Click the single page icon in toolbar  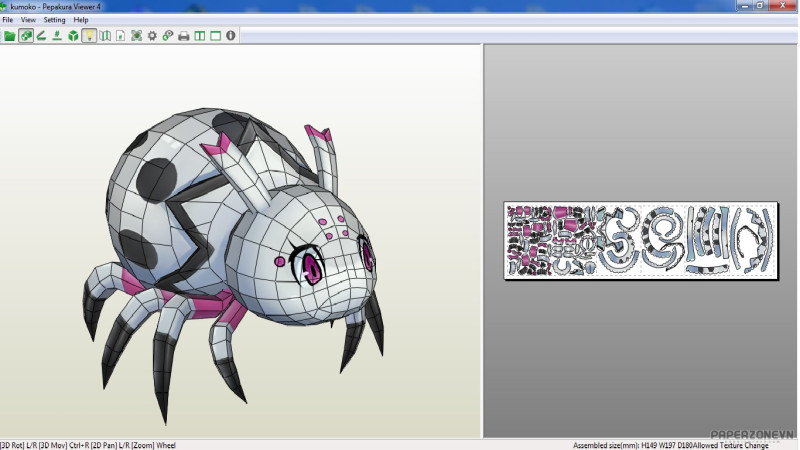pos(120,36)
